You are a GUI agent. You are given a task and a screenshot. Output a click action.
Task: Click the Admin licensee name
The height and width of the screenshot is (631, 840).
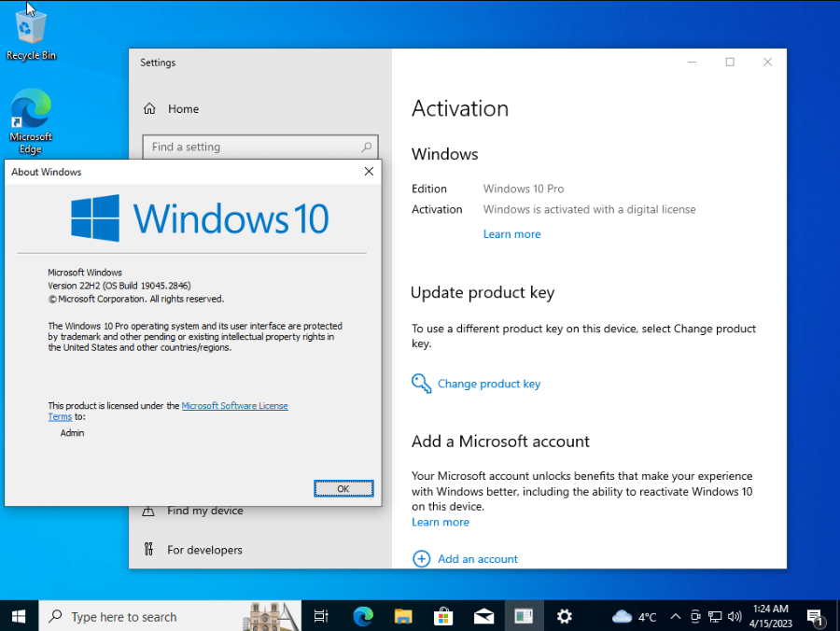72,433
